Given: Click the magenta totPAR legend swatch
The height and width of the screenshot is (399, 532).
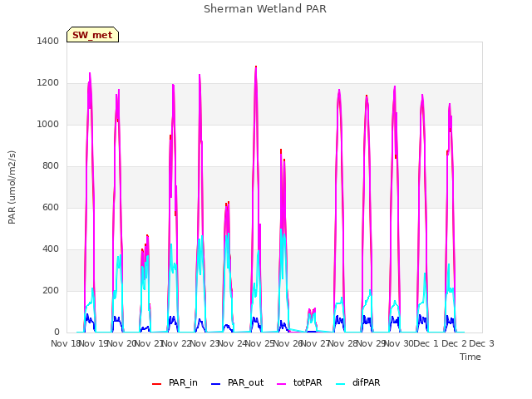Looking at the screenshot, I should coord(281,384).
